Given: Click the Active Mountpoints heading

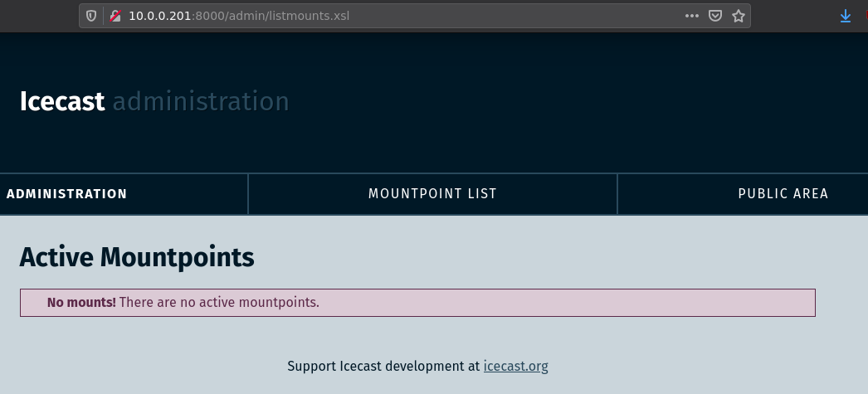Looking at the screenshot, I should (137, 257).
